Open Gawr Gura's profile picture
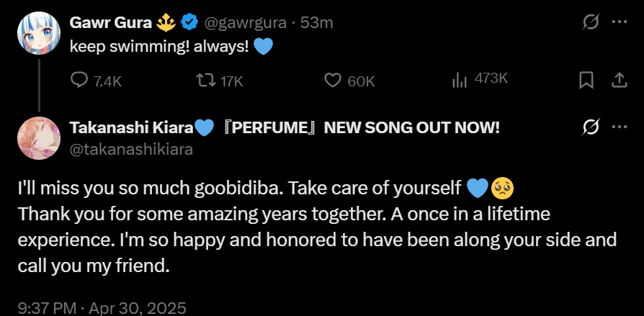This screenshot has width=644, height=316. point(38,33)
